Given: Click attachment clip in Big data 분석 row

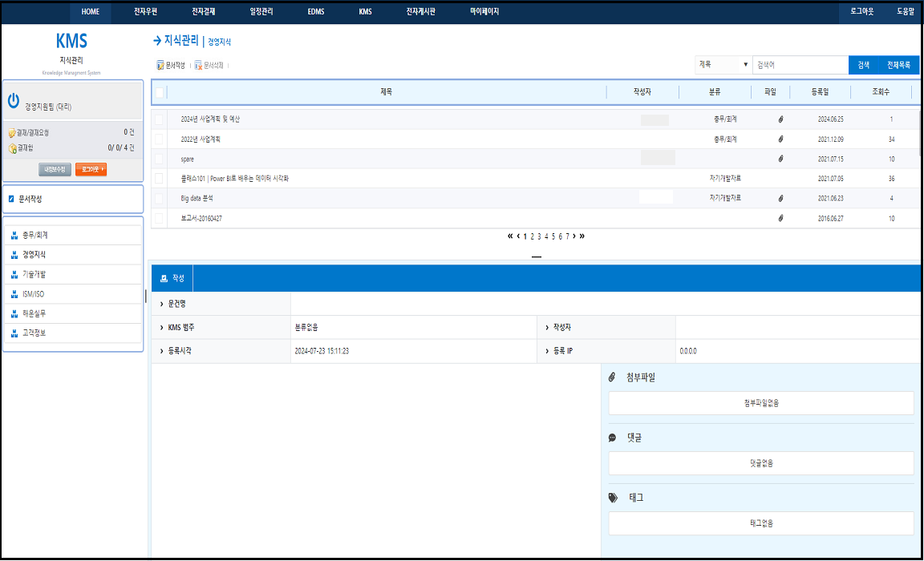Looking at the screenshot, I should [780, 199].
